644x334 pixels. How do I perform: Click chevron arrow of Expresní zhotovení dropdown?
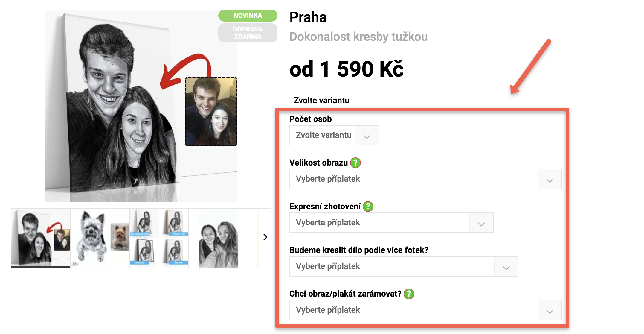(x=481, y=223)
